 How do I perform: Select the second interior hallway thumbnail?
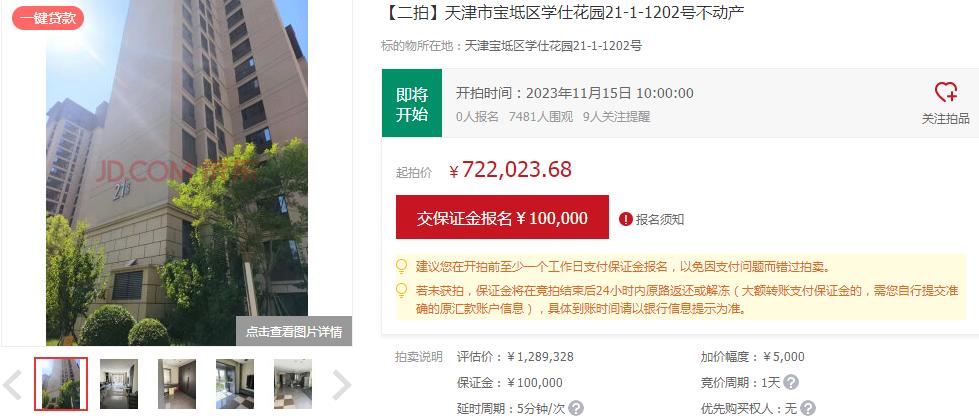coord(119,384)
